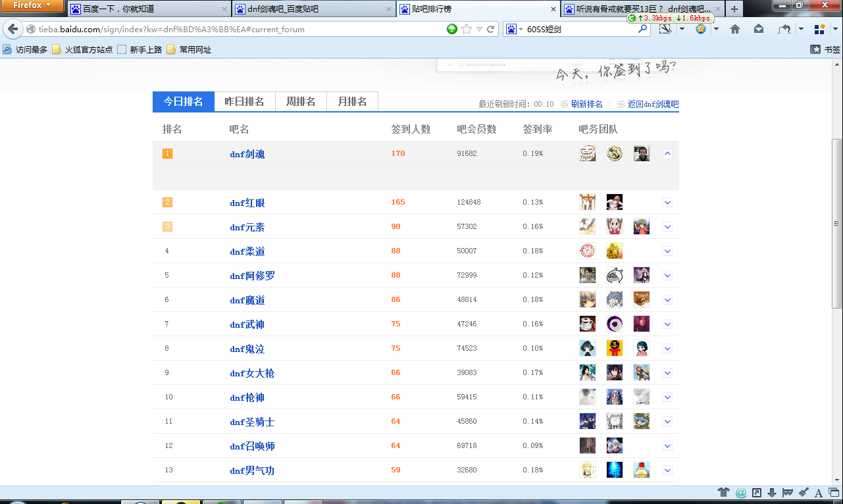Collapse the dnf剑魂 row chevron
Screen dimensions: 843x504
(667, 153)
